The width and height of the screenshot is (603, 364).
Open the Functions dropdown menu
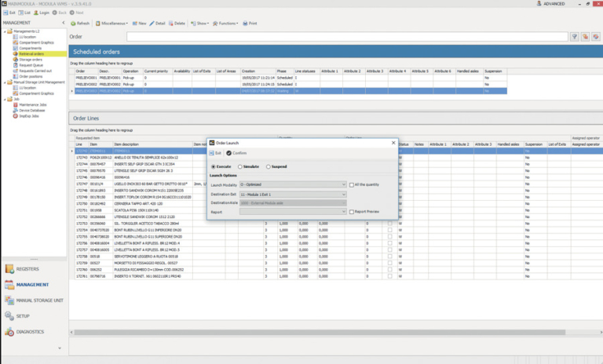[225, 24]
